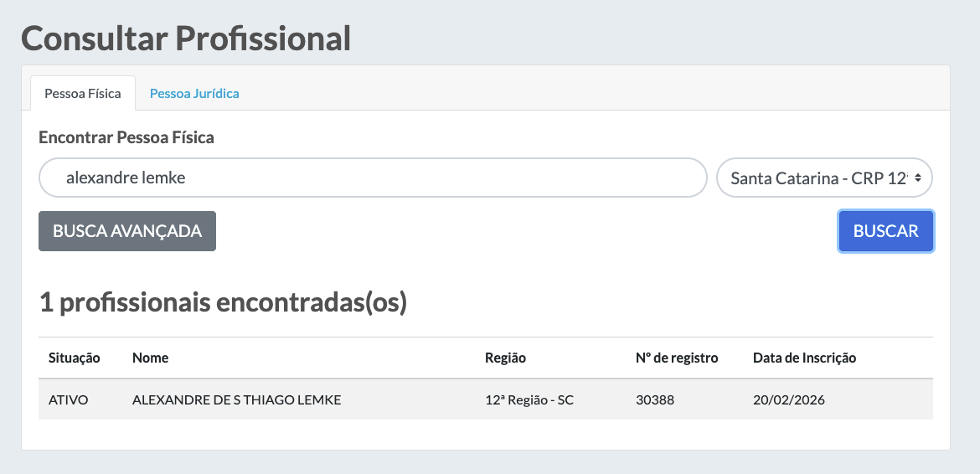
Task: Click the Nome column header
Action: coord(151,358)
